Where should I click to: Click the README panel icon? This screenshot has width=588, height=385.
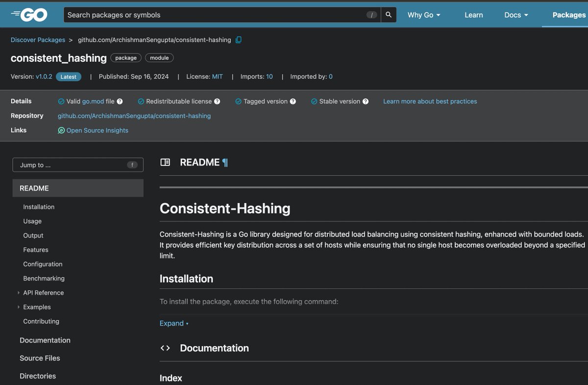click(165, 162)
